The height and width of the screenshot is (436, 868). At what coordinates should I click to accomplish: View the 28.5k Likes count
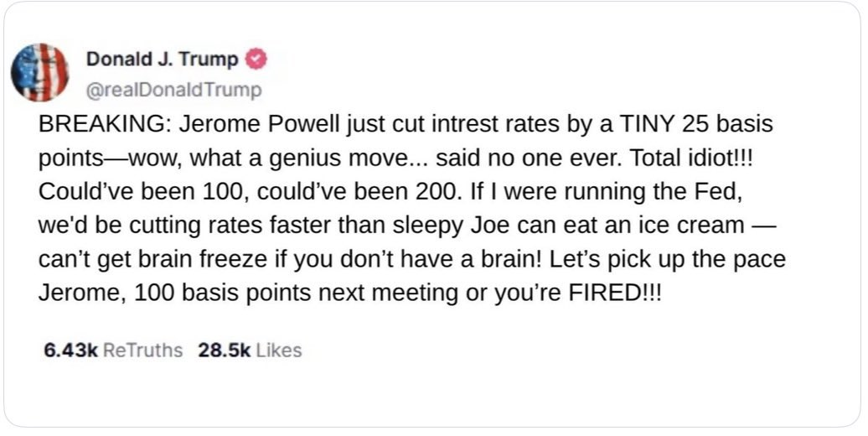point(225,350)
